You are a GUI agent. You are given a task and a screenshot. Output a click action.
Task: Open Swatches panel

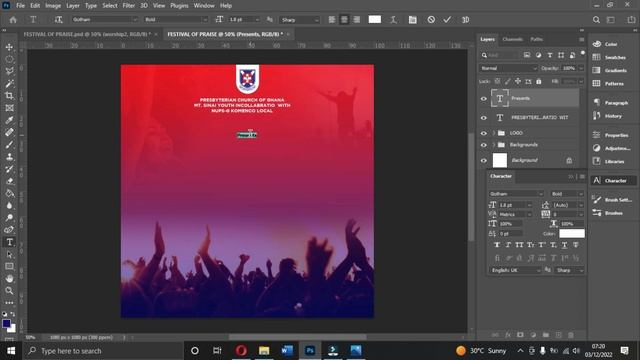609,57
